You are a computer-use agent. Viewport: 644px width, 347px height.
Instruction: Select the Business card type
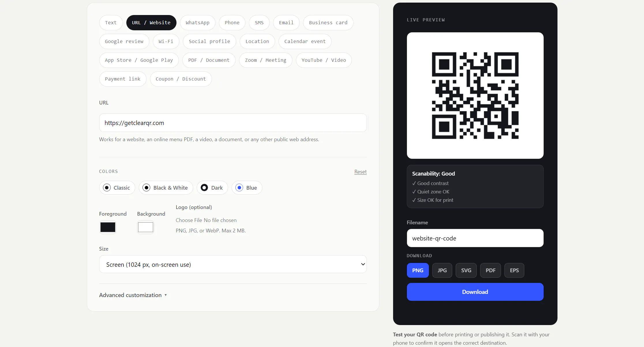(328, 23)
